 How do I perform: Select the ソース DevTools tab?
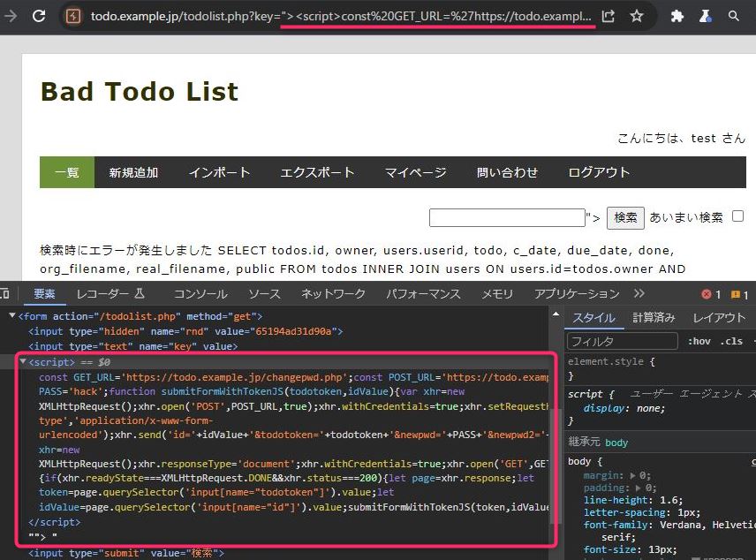(264, 294)
